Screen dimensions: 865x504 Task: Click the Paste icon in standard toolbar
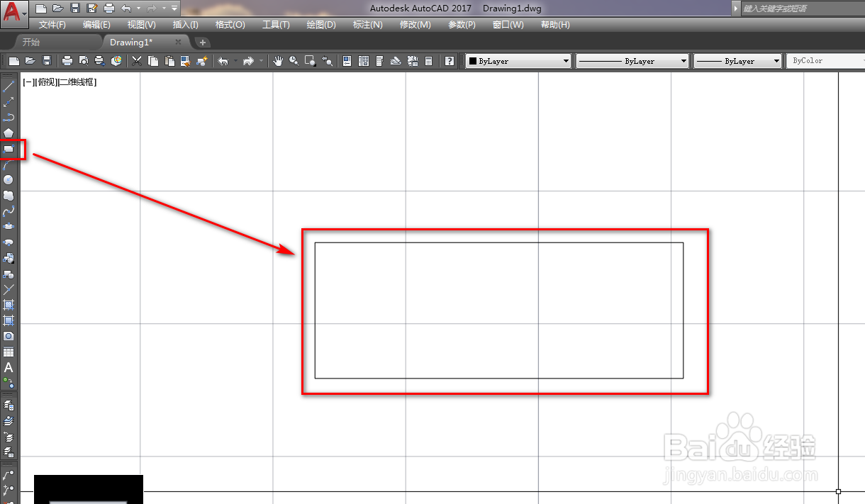(169, 61)
